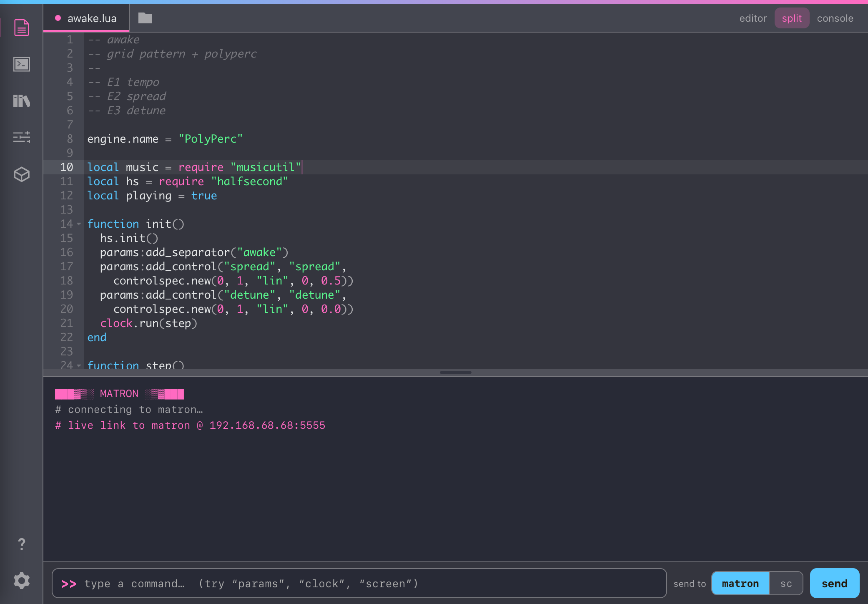This screenshot has width=868, height=604.
Task: Click "local playing = true" line
Action: point(152,196)
